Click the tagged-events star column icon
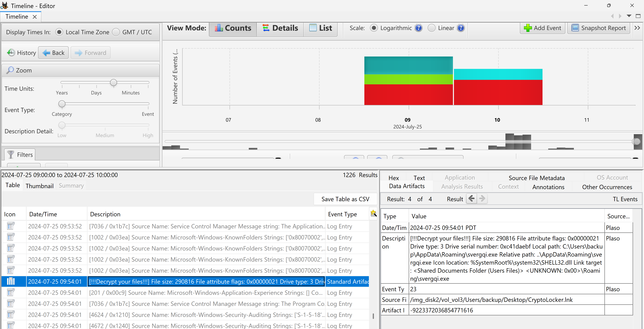 pos(373,213)
